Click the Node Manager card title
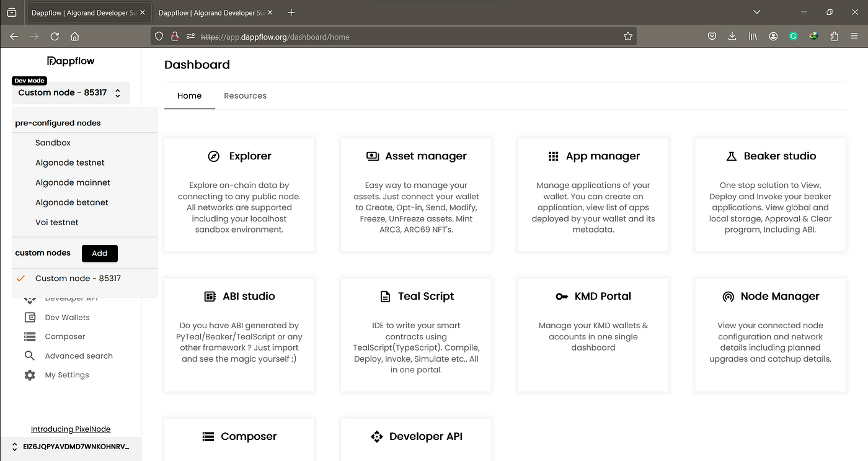Viewport: 868px width, 461px height. pos(780,297)
